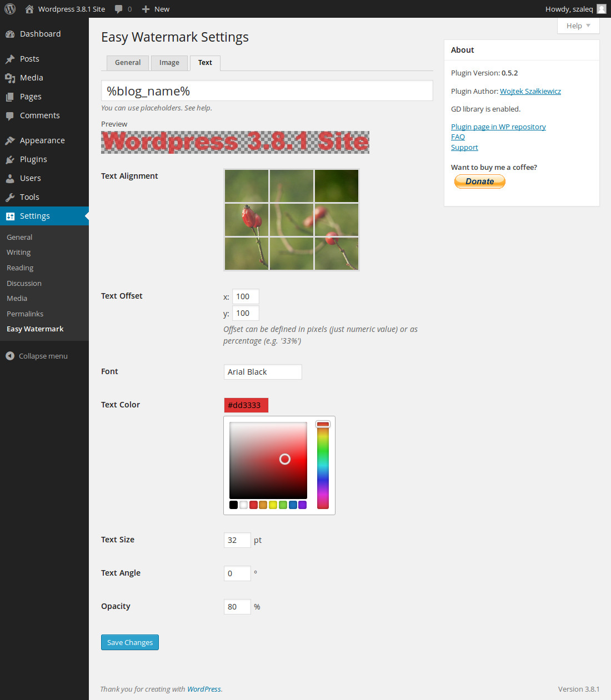Image resolution: width=611 pixels, height=700 pixels.
Task: Select the top-left Text Alignment position
Action: pyautogui.click(x=246, y=186)
